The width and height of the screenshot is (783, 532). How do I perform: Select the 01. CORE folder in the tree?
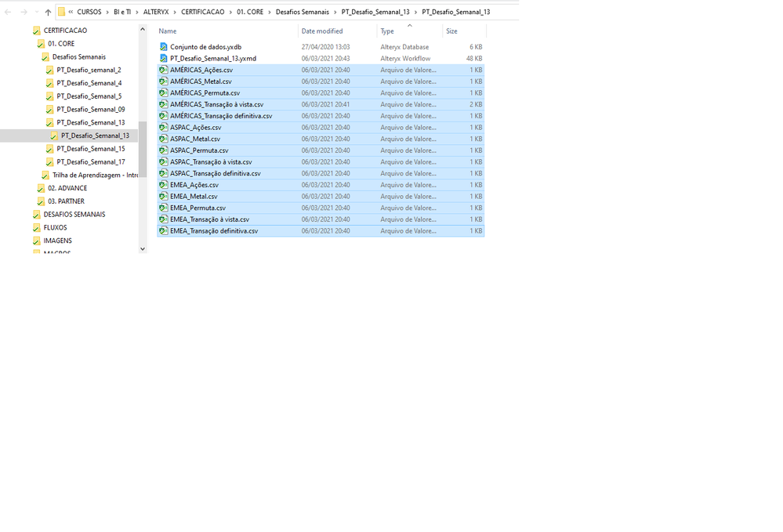[x=61, y=43]
